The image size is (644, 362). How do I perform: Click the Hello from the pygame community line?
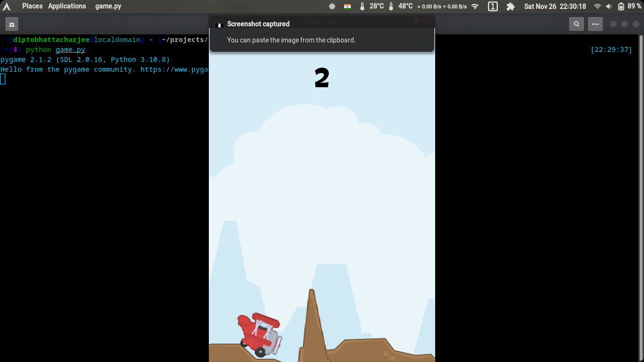pyautogui.click(x=104, y=69)
